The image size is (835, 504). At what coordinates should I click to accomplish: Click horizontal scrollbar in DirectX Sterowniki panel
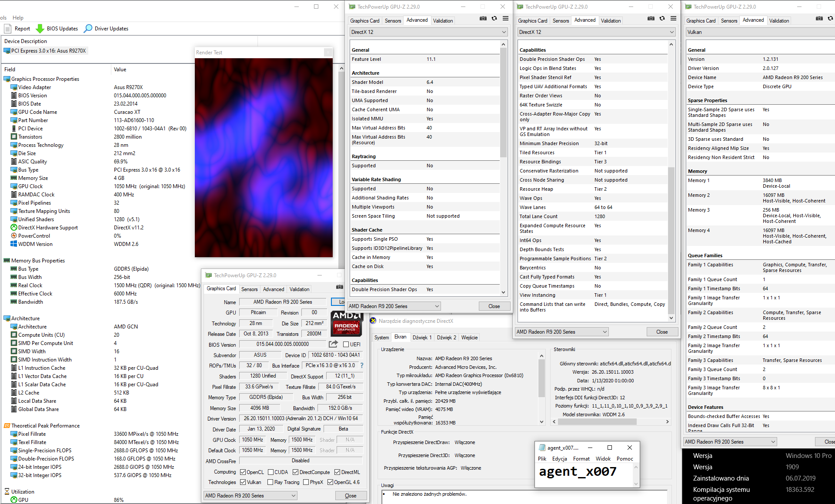(x=597, y=421)
